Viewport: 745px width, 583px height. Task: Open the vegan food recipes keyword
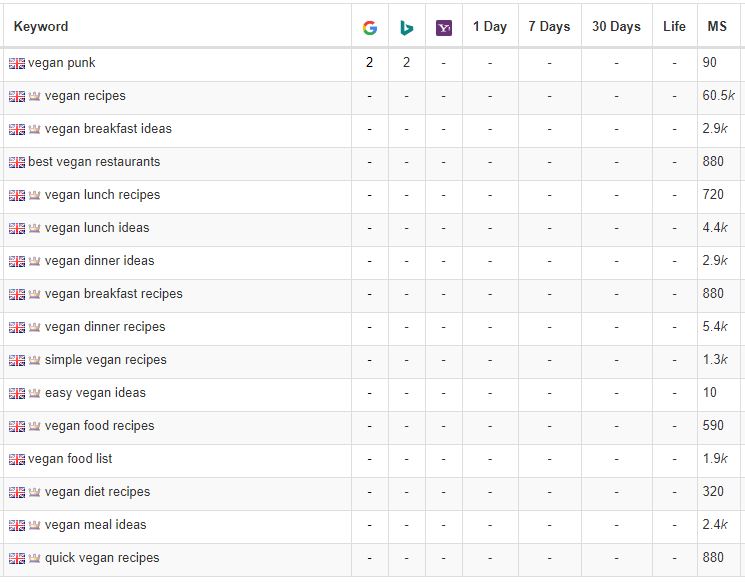click(x=100, y=426)
